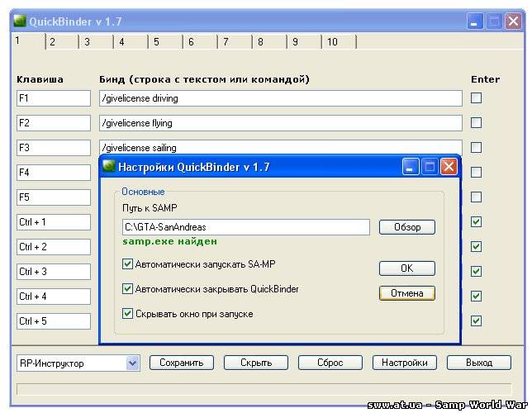Click the SAMP path input field
532x413 pixels.
[x=246, y=227]
